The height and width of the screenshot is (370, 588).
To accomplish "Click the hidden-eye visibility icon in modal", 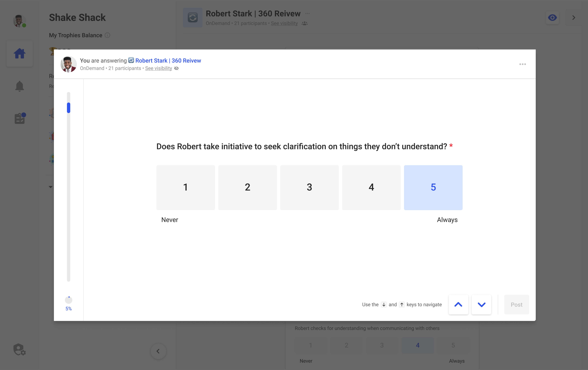I will (x=176, y=68).
